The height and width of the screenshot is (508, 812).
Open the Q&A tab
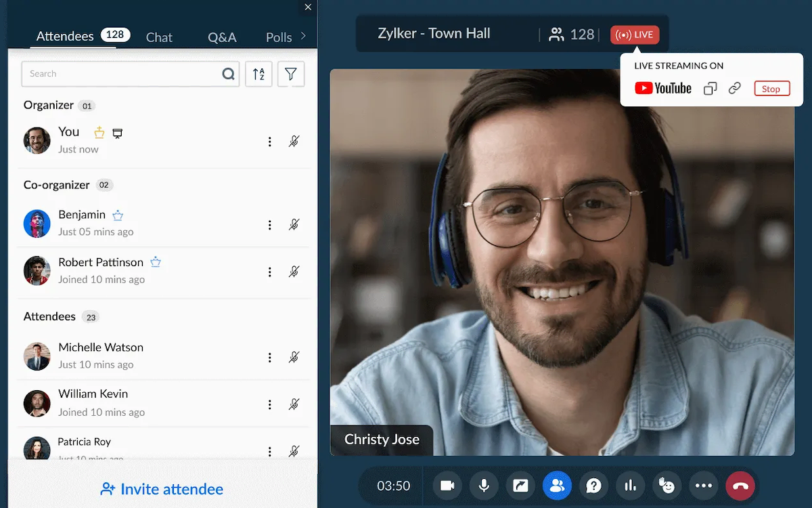pos(222,37)
